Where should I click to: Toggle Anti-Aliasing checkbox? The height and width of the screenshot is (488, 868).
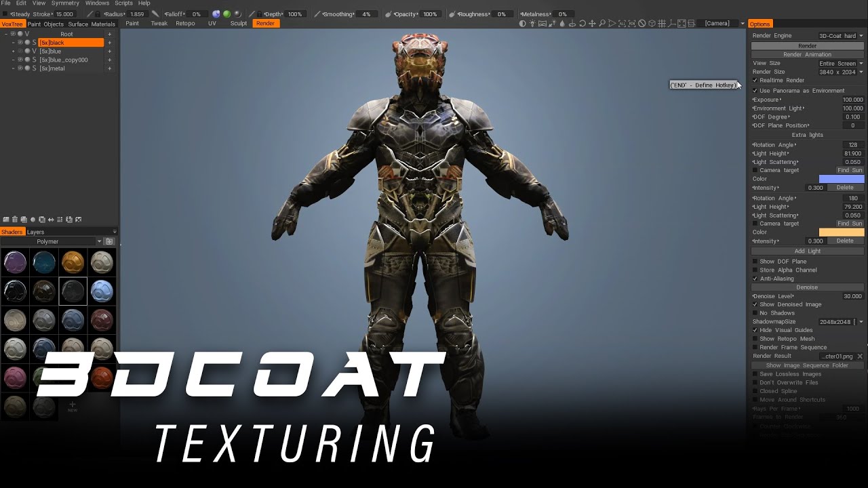(755, 278)
